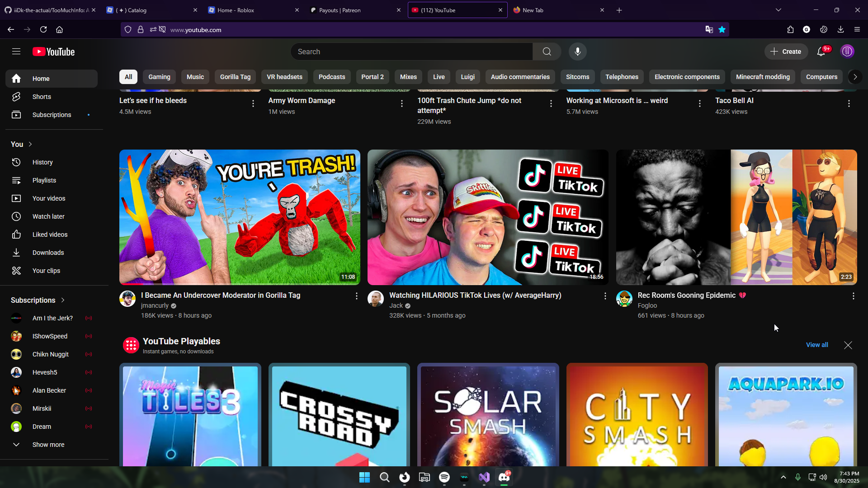The width and height of the screenshot is (868, 488).
Task: Select the VR headsets chip
Action: coord(284,77)
